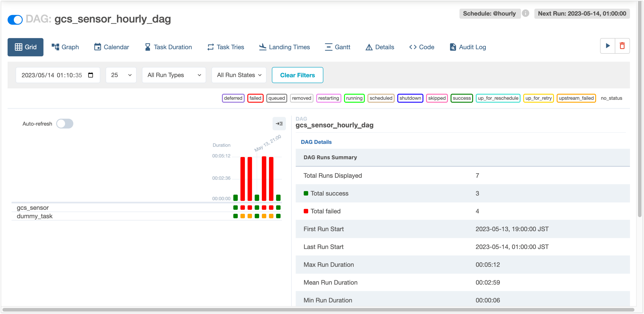Click the Total failed row
The height and width of the screenshot is (314, 644).
point(462,211)
